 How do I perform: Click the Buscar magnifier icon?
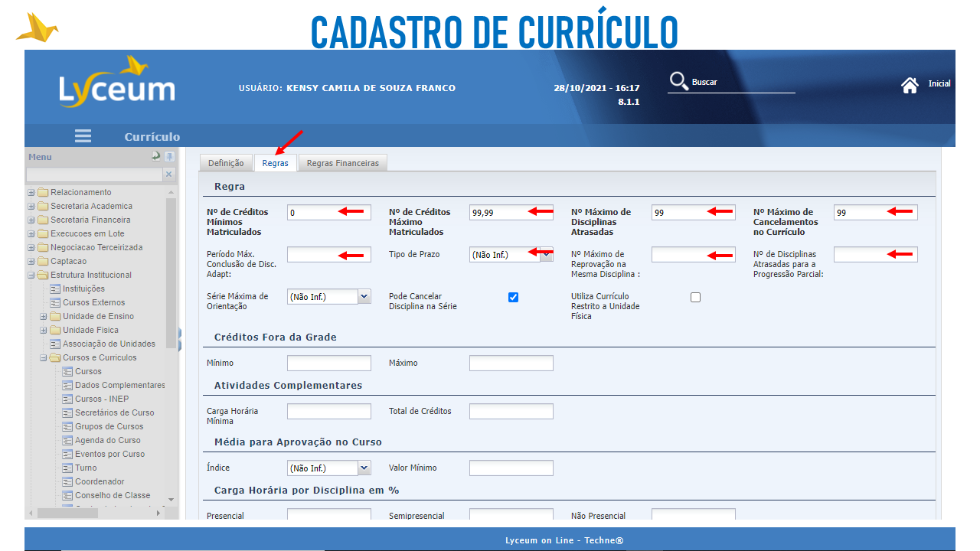click(678, 82)
